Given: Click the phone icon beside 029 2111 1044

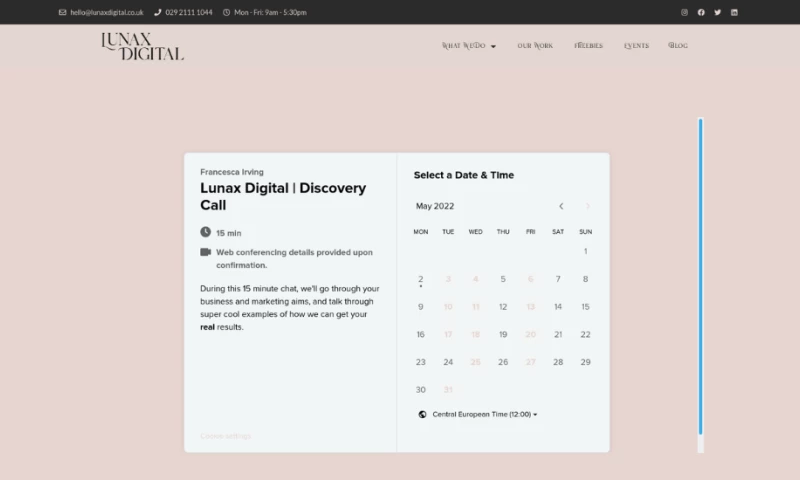Looking at the screenshot, I should click(x=157, y=12).
